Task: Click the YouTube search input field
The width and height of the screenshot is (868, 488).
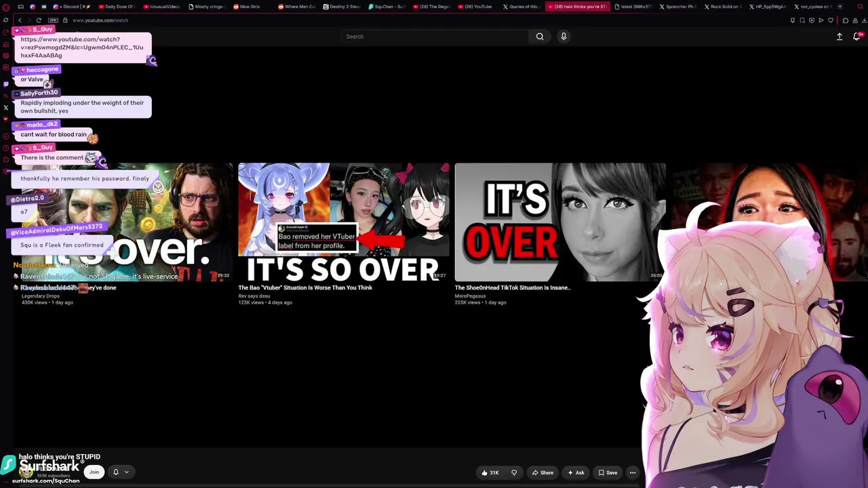Action: pyautogui.click(x=435, y=37)
